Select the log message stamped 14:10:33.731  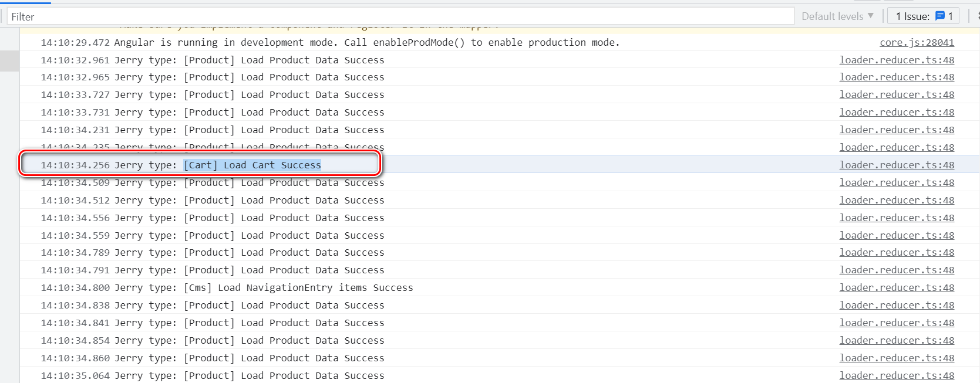click(249, 112)
